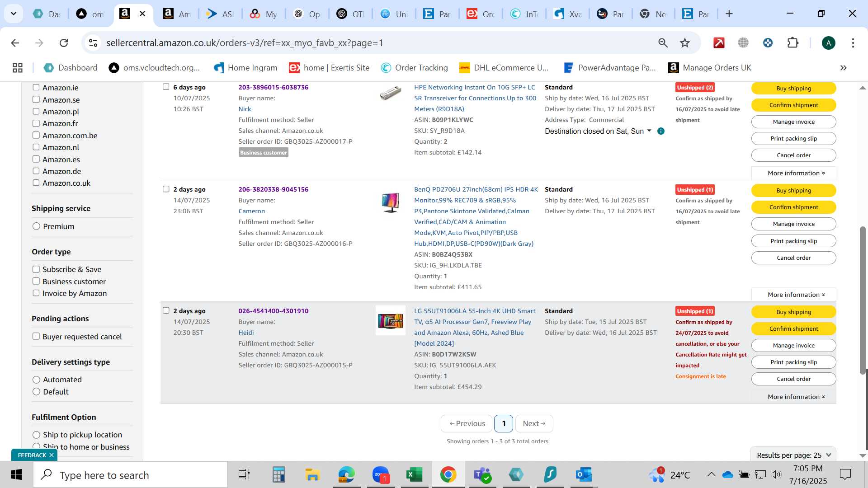Select Ship to pickup location radio
This screenshot has width=868, height=488.
click(37, 435)
